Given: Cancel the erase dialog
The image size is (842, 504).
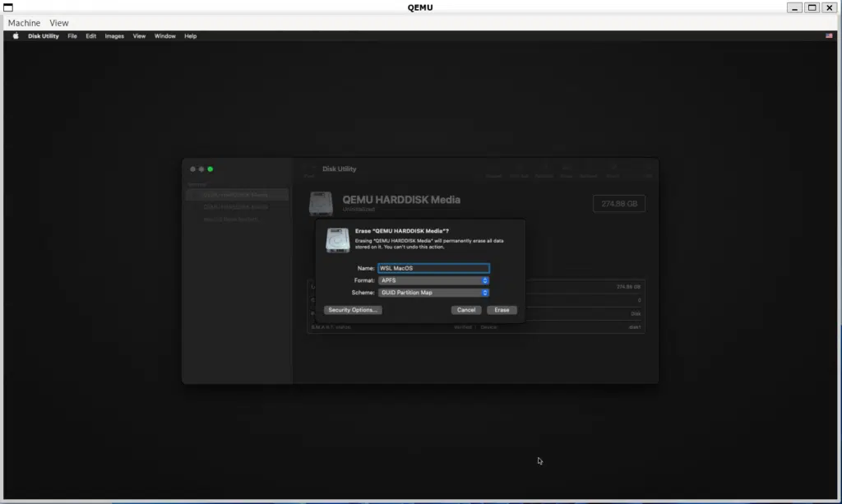Looking at the screenshot, I should coord(466,310).
